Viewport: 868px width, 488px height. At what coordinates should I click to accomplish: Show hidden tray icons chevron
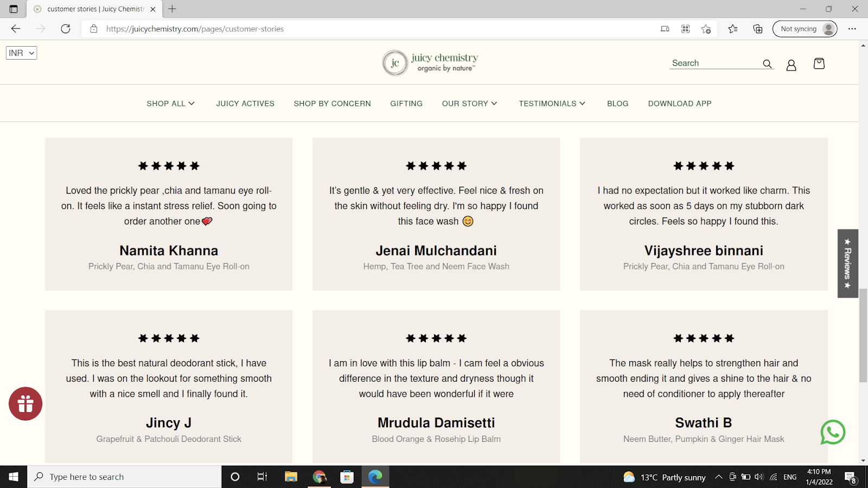click(718, 477)
